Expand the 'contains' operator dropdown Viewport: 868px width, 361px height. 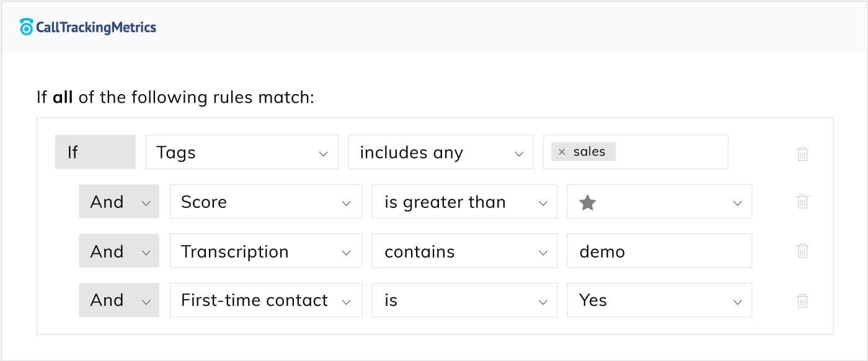click(x=464, y=251)
